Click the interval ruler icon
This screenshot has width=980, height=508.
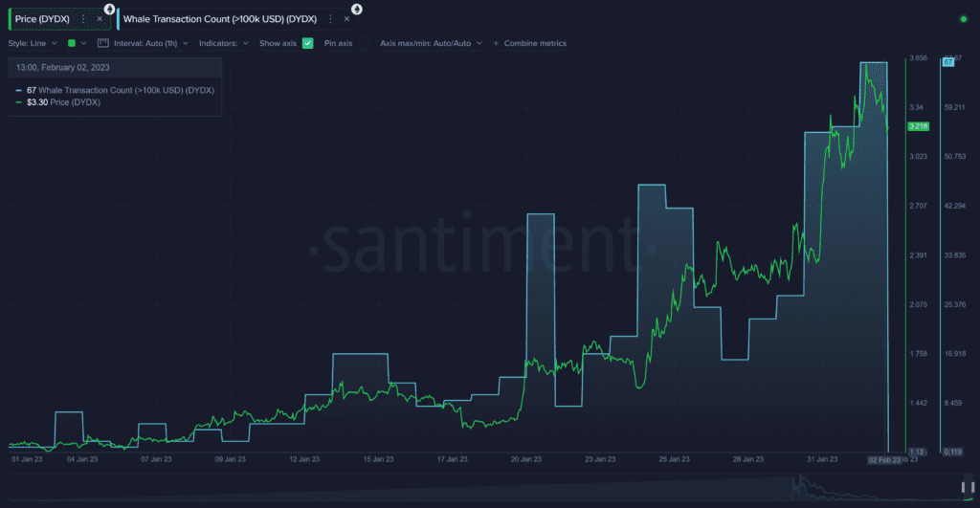click(103, 43)
